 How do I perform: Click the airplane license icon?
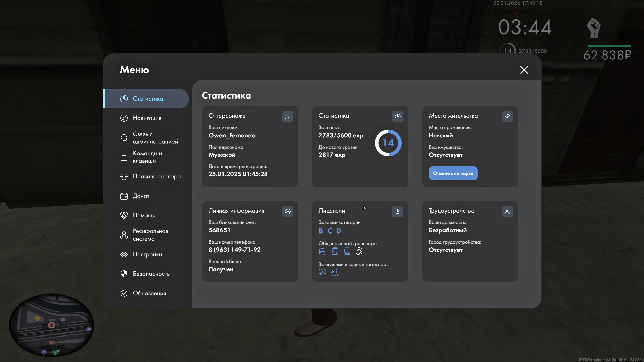(323, 272)
